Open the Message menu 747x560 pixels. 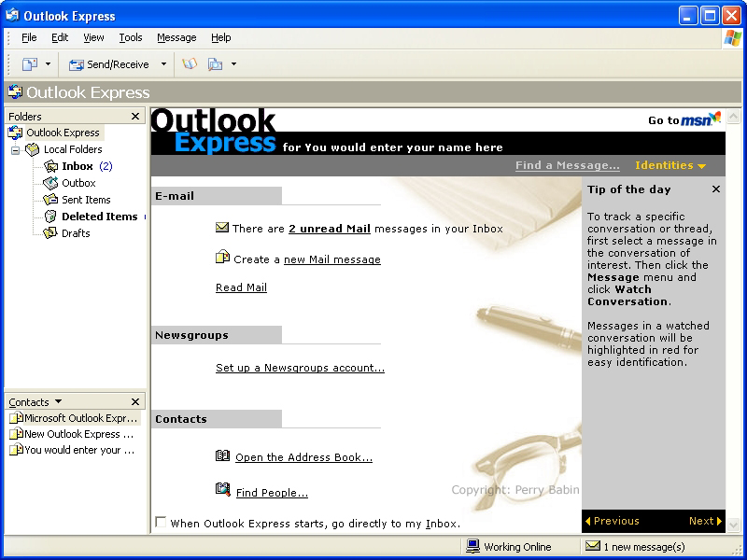[176, 37]
